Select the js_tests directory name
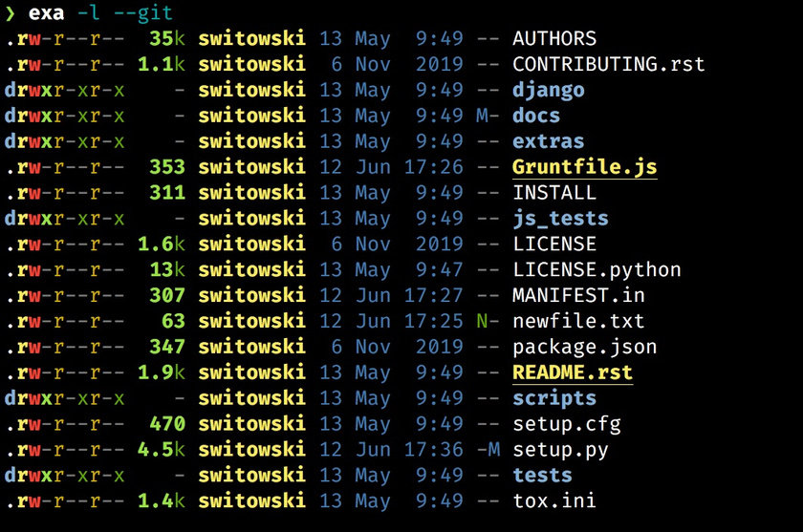This screenshot has height=532, width=803. (560, 219)
